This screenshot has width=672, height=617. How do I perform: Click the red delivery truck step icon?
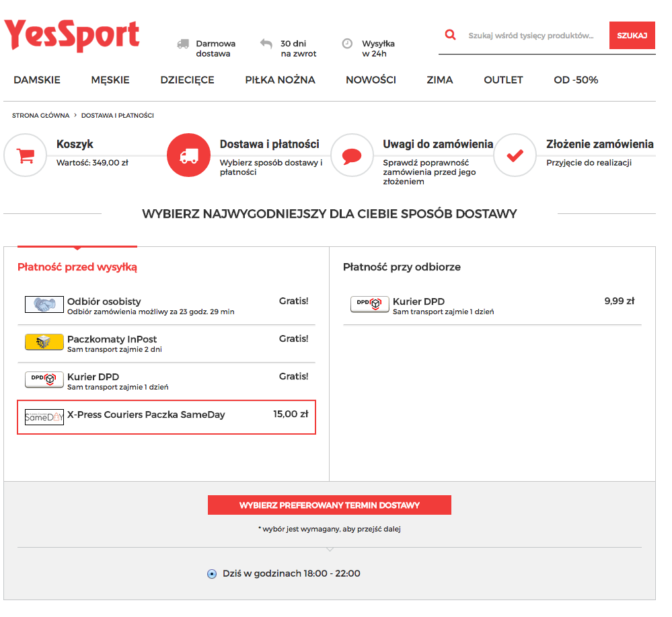click(189, 155)
